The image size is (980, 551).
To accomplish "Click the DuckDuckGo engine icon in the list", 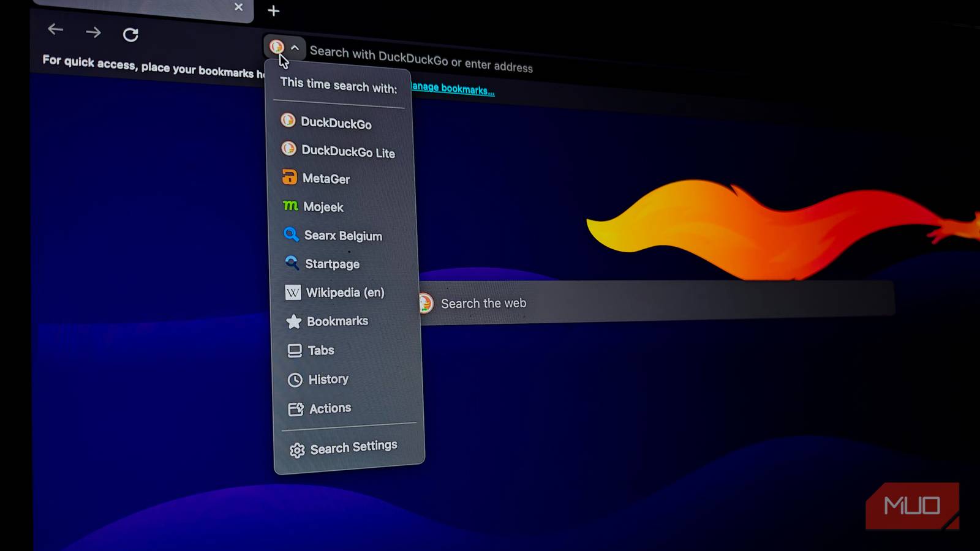I will (x=288, y=120).
